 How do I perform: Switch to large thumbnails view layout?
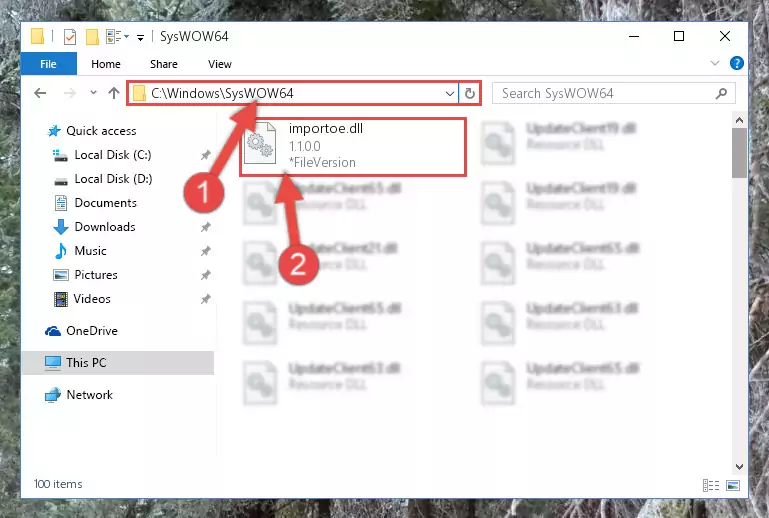click(x=733, y=485)
